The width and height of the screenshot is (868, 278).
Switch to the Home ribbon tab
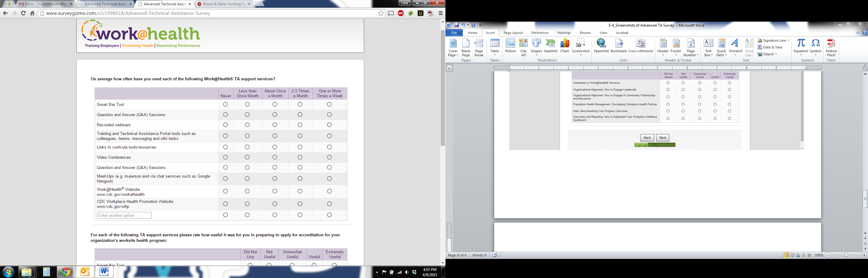pos(472,33)
